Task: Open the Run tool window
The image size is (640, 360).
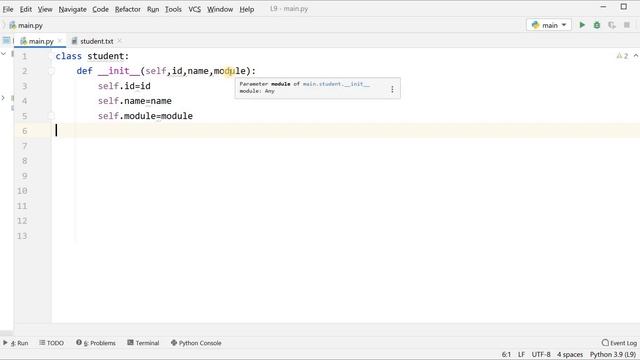Action: click(16, 343)
